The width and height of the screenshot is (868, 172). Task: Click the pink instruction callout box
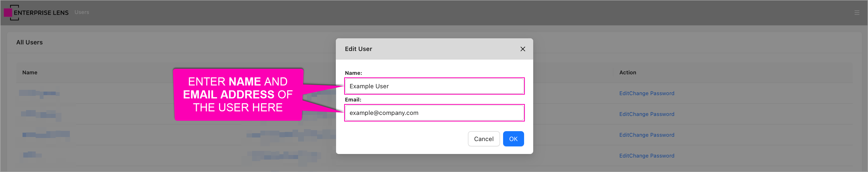(238, 94)
